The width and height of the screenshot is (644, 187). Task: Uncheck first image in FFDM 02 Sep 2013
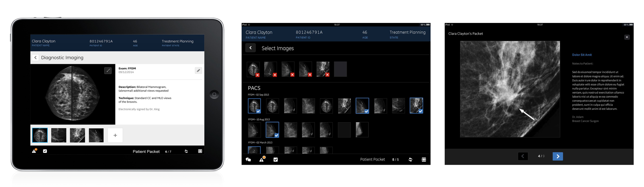click(254, 106)
